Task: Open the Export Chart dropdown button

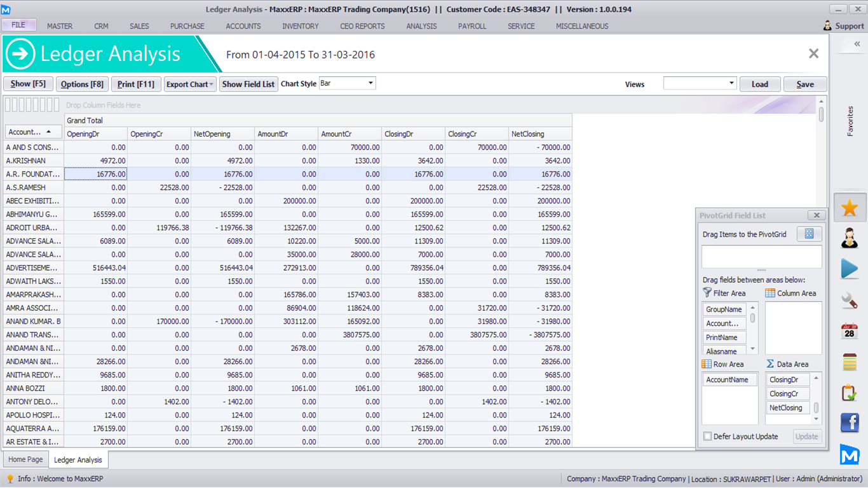Action: pyautogui.click(x=190, y=84)
